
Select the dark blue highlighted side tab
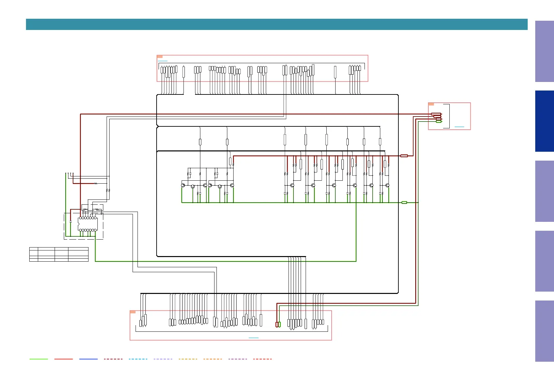544,121
